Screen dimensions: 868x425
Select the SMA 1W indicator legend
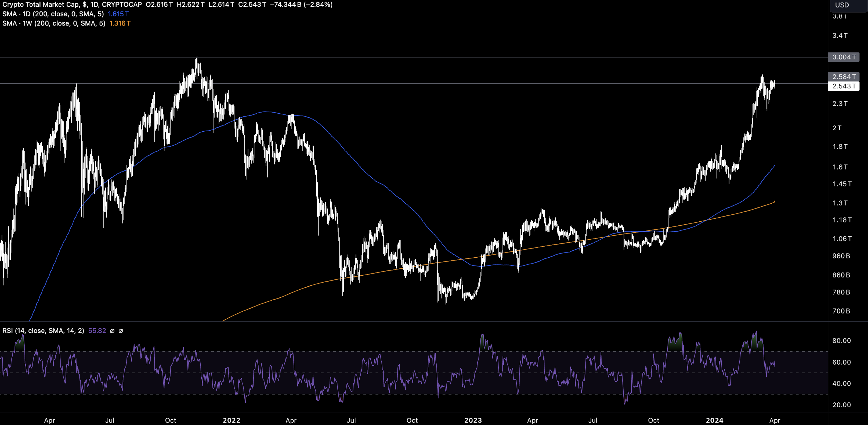pos(53,23)
